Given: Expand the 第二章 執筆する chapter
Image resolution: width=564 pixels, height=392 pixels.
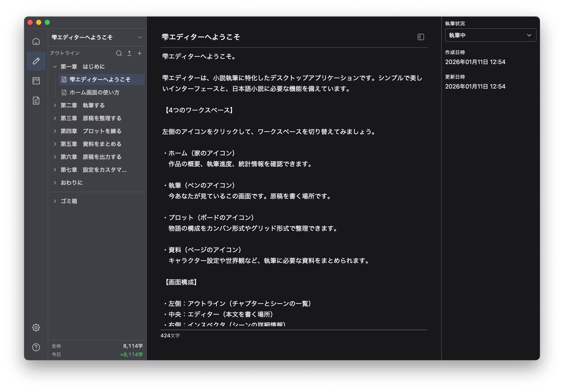Looking at the screenshot, I should (55, 105).
